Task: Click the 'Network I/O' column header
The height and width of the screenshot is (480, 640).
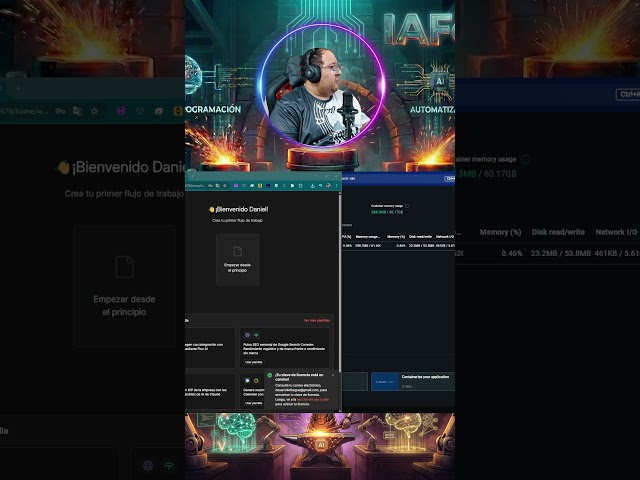Action: (x=445, y=237)
